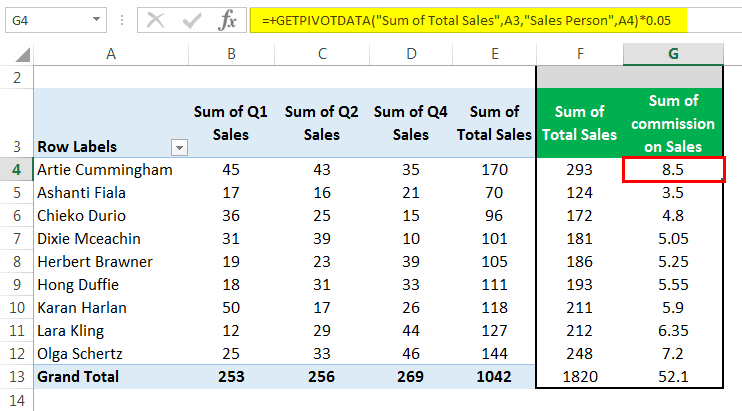The image size is (742, 411).
Task: Select the Herbert Brawner cell
Action: 111,262
